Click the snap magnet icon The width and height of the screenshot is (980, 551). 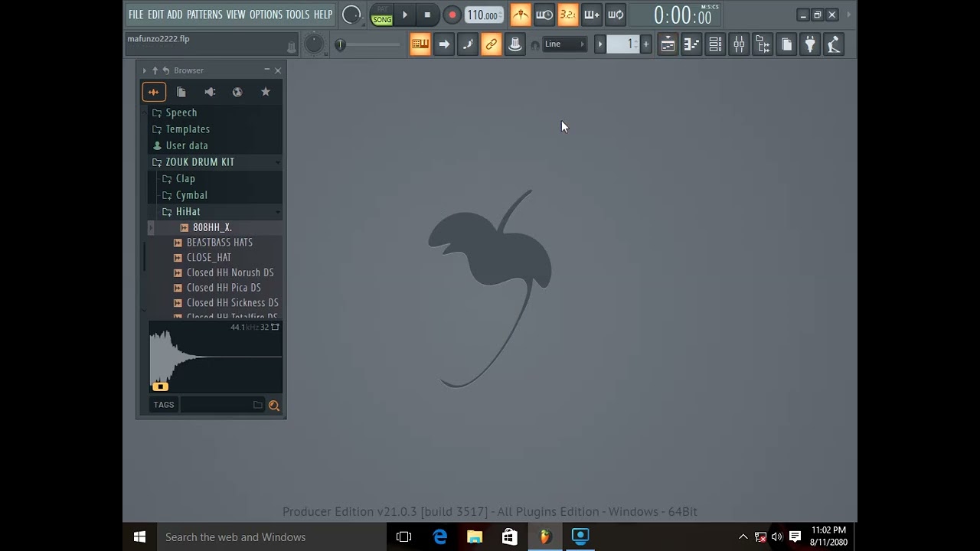(x=535, y=45)
